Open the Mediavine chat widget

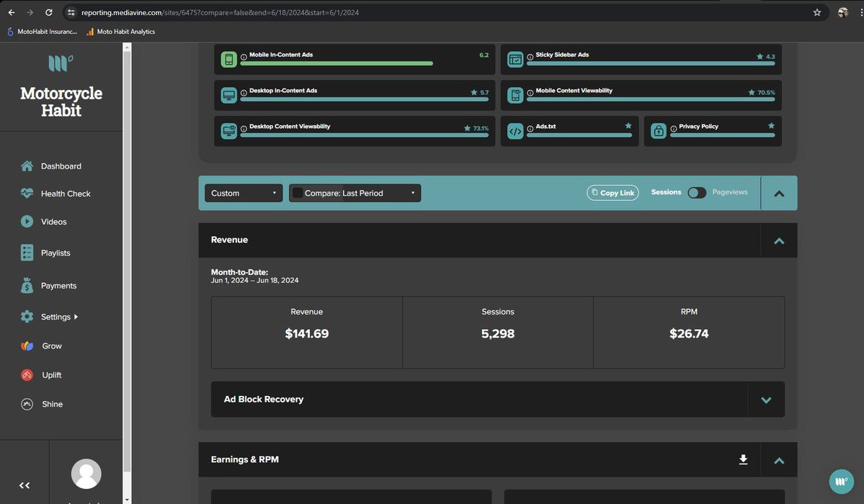tap(842, 482)
